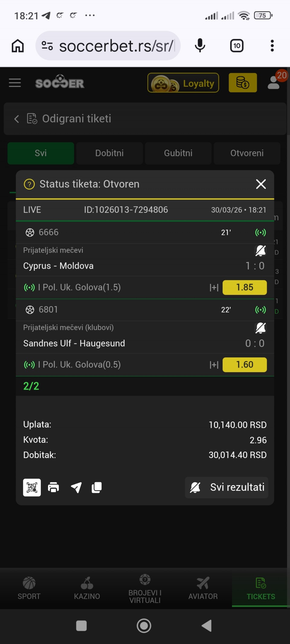Open the user profile icon
The image size is (290, 644).
coord(274,83)
